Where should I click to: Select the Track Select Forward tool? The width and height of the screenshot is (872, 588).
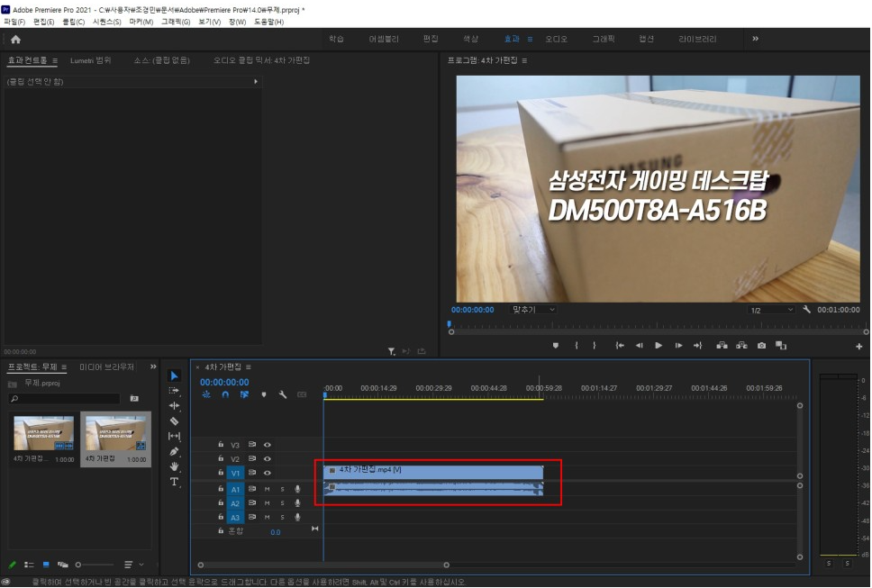pyautogui.click(x=174, y=391)
